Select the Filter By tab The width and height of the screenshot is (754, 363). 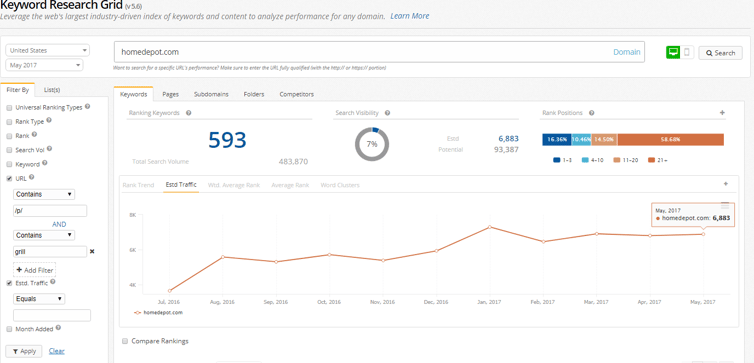coord(18,90)
